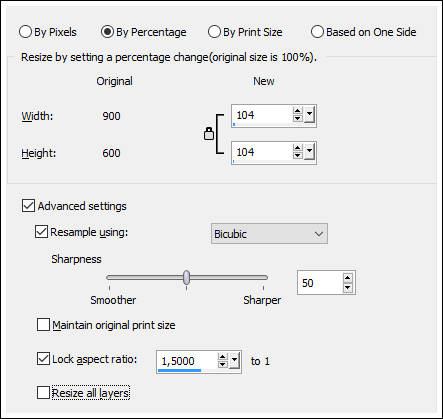The image size is (443, 419).
Task: Decrease new height with down arrow
Action: pyautogui.click(x=297, y=155)
